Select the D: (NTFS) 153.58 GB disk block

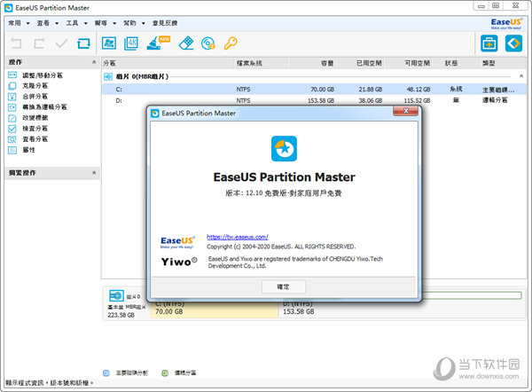[402, 309]
